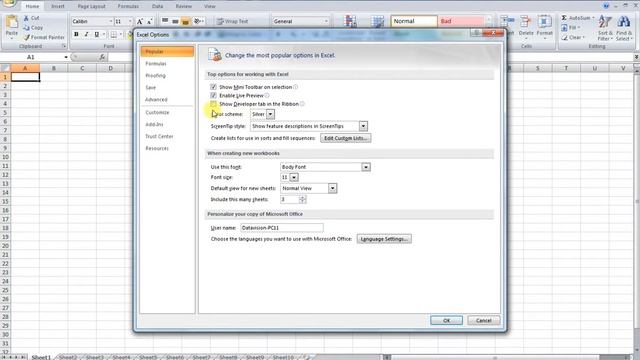
Task: Click the Format Painter brush icon
Action: 27,38
